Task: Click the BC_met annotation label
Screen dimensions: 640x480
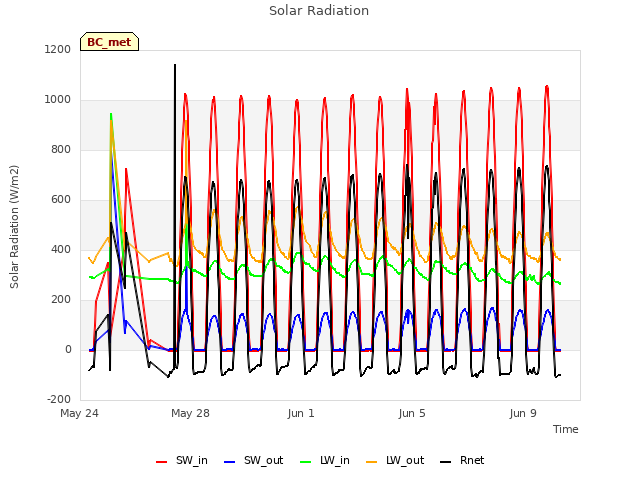Action: point(109,42)
